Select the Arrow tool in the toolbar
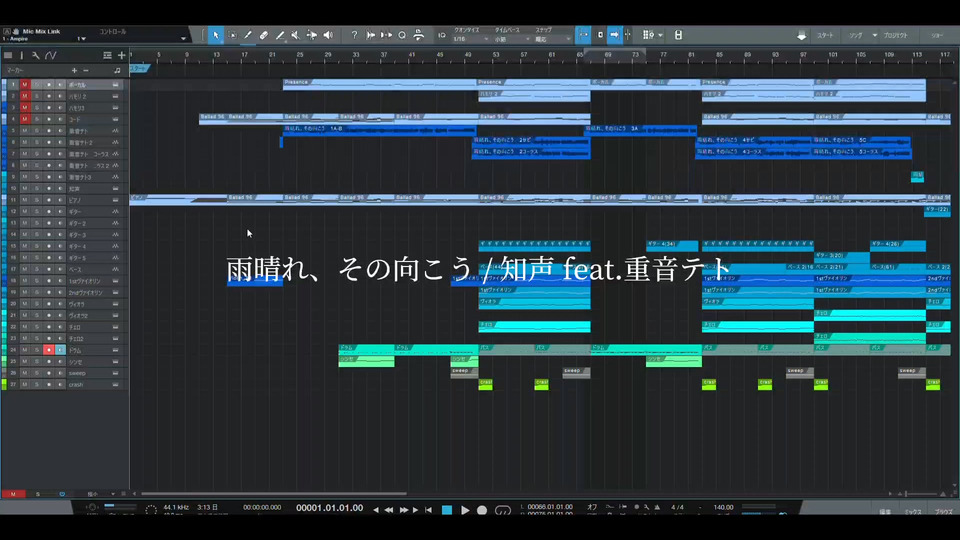This screenshot has width=960, height=540. click(x=216, y=35)
